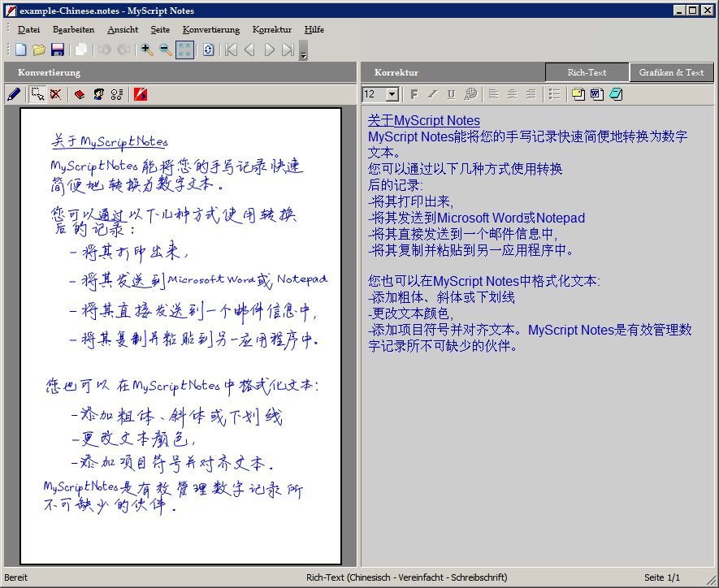The height and width of the screenshot is (588, 719).
Task: Toggle the selection rectangle tool
Action: pos(37,94)
